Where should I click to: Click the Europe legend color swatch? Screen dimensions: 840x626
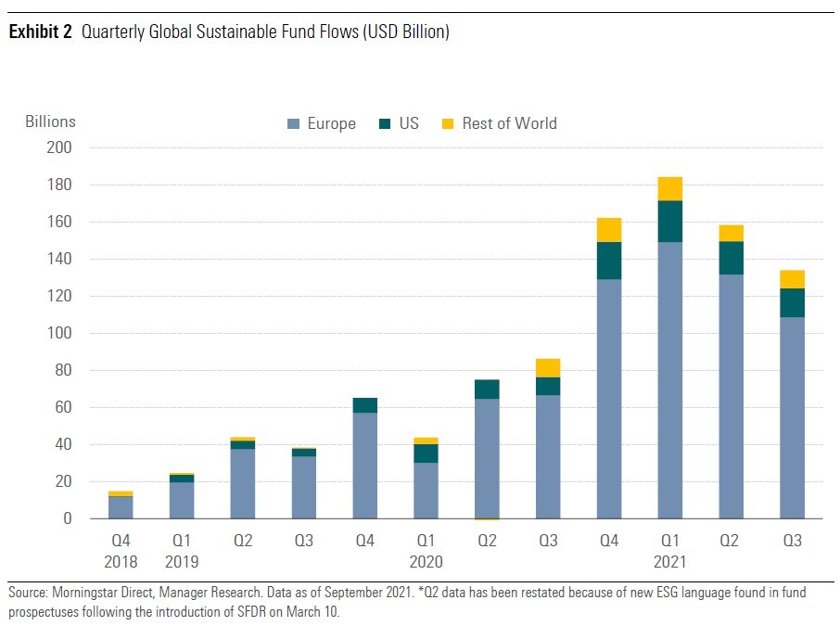click(293, 124)
